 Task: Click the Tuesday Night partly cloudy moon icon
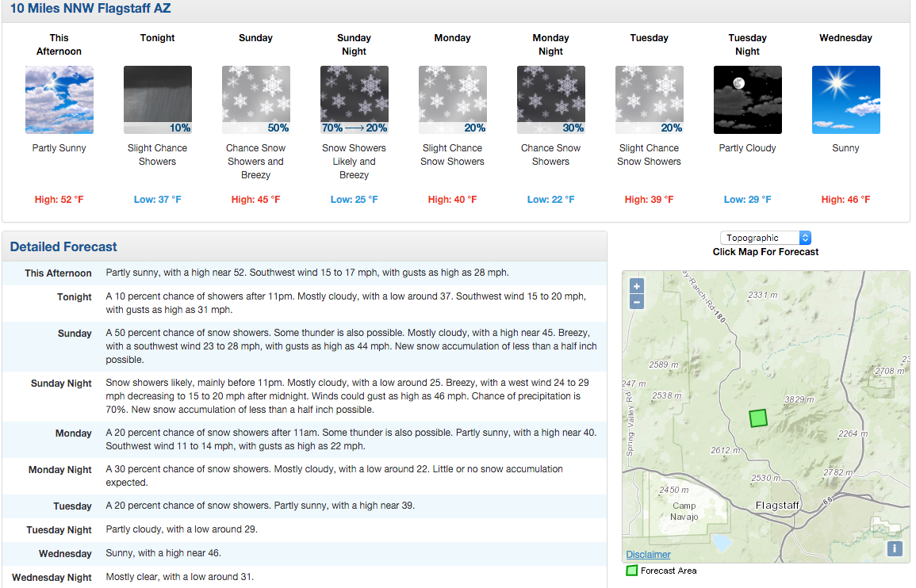point(748,100)
